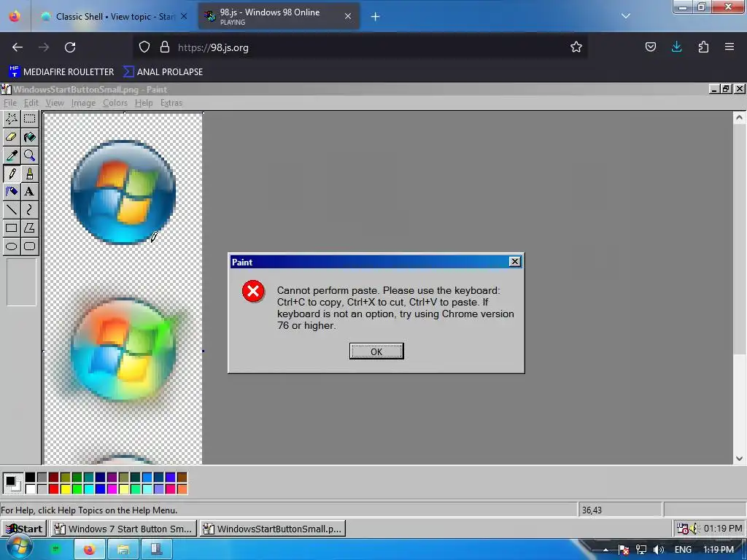
Task: Open the list all tabs dropdown
Action: [x=626, y=16]
